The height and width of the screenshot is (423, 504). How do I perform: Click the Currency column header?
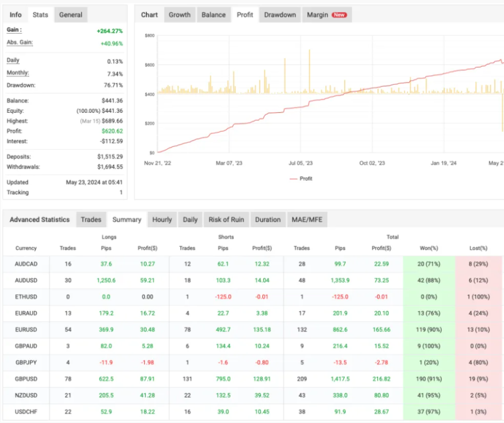(x=26, y=248)
